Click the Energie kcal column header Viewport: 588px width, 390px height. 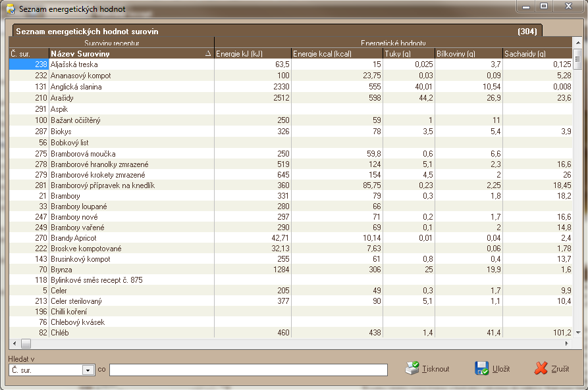tap(337, 54)
